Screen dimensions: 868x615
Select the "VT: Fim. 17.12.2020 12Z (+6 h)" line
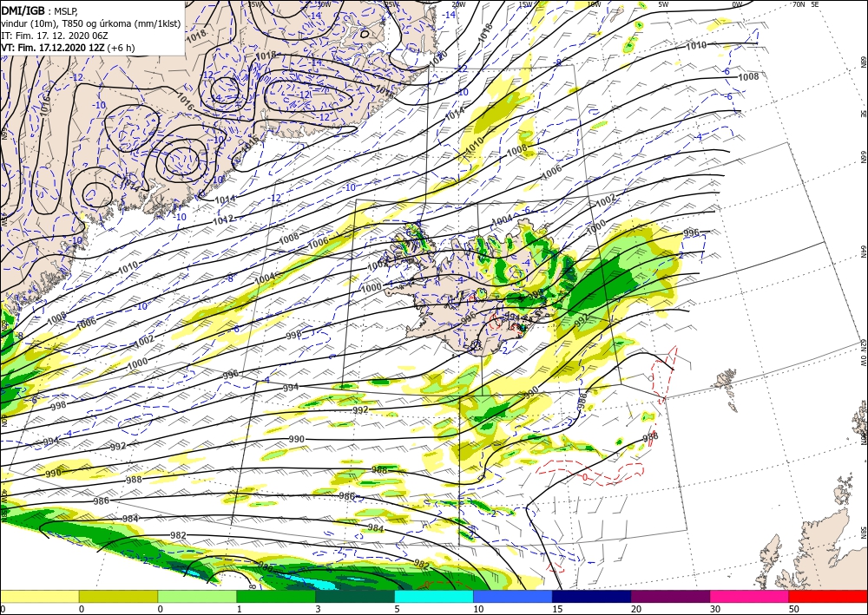click(x=68, y=48)
